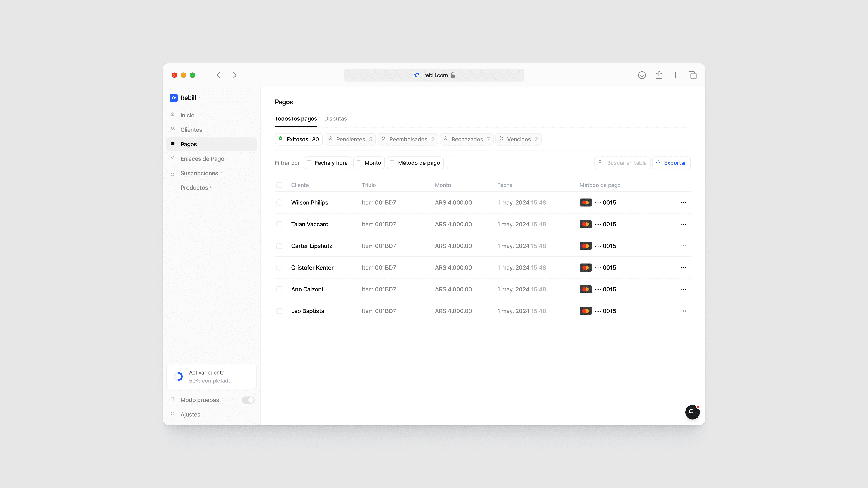Add a new filter with plus button
The height and width of the screenshot is (488, 868).
452,163
